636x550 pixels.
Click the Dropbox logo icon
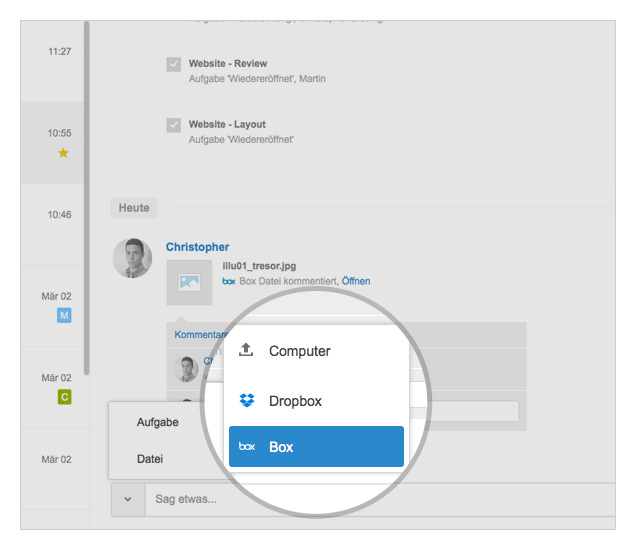(247, 401)
